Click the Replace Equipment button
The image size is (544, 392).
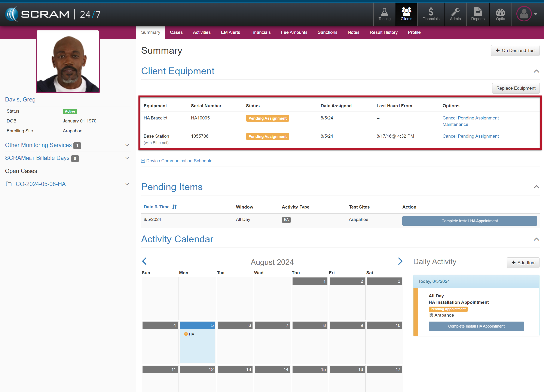tap(516, 88)
